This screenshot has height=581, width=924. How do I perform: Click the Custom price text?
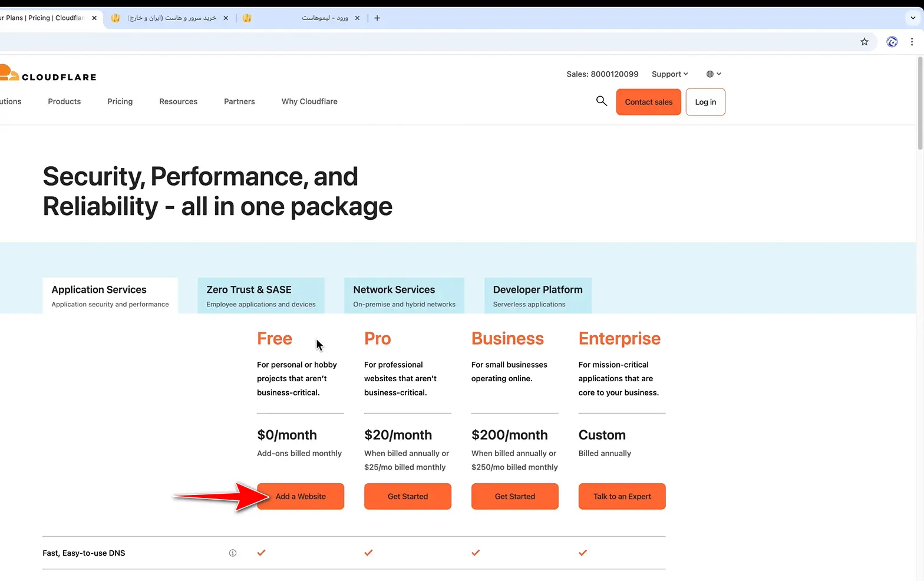[x=602, y=435]
